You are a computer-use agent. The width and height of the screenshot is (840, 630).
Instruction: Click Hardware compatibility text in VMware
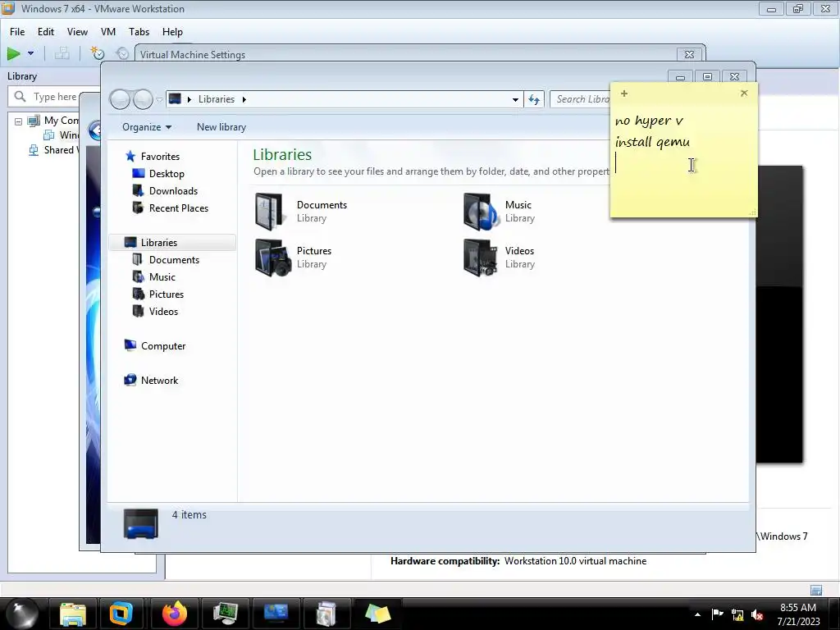pos(445,561)
